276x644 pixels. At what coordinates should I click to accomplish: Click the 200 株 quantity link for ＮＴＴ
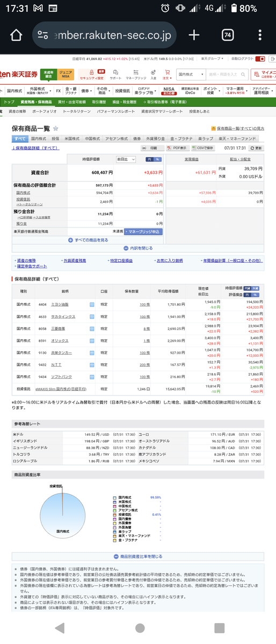[144, 364]
